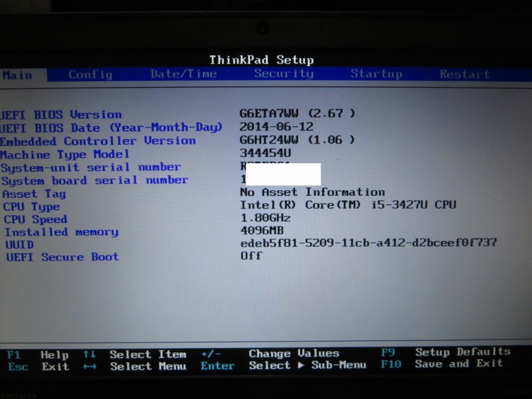Click controller value G6HT24WW (1.06)
The height and width of the screenshot is (399, 532).
(297, 139)
